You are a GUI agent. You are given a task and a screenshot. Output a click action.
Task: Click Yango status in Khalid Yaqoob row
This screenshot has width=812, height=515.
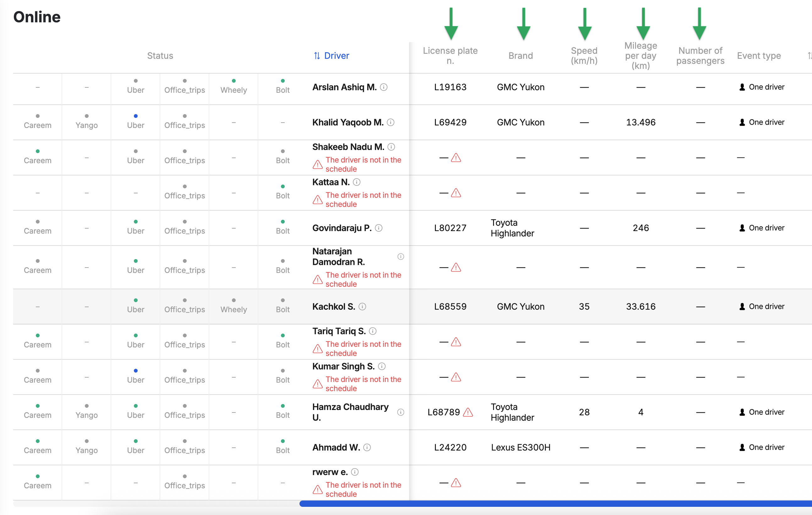(x=87, y=122)
